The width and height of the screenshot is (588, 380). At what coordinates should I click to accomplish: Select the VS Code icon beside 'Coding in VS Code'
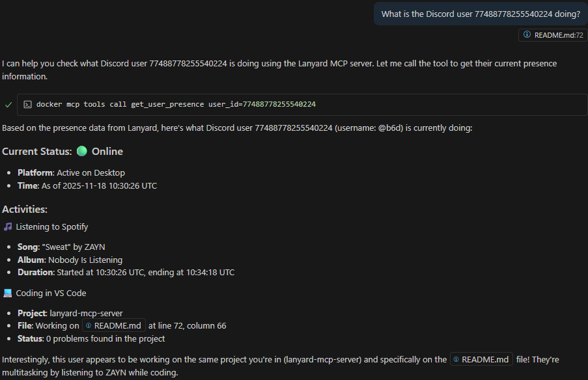(7, 293)
